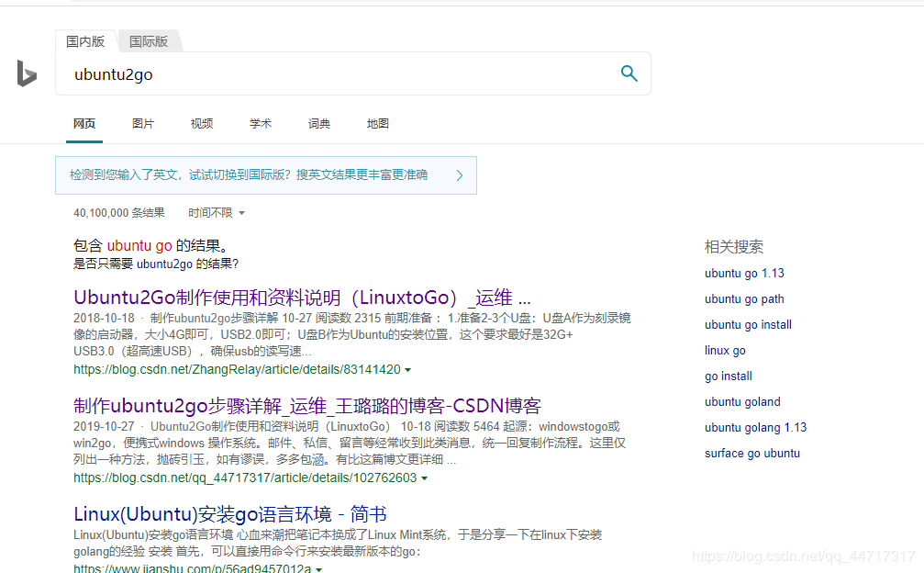The width and height of the screenshot is (924, 573).
Task: Click related search 'linux go'
Action: pyautogui.click(x=725, y=351)
